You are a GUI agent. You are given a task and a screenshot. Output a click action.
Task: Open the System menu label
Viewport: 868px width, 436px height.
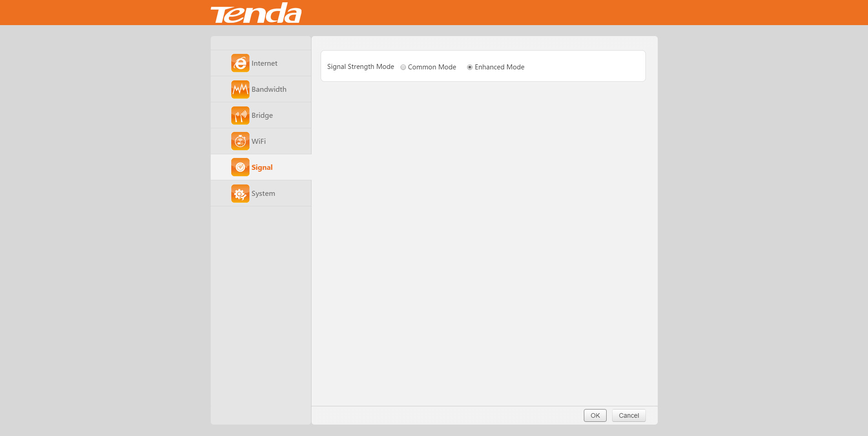(263, 194)
